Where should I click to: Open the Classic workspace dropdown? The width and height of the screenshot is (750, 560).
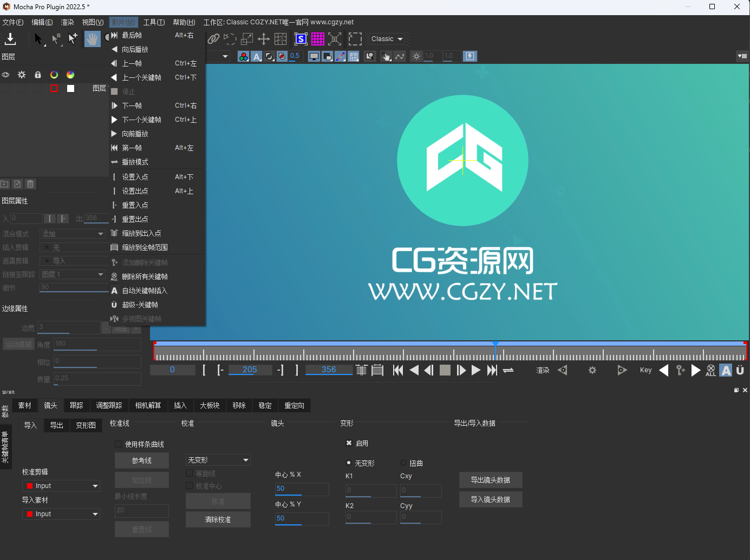[388, 39]
